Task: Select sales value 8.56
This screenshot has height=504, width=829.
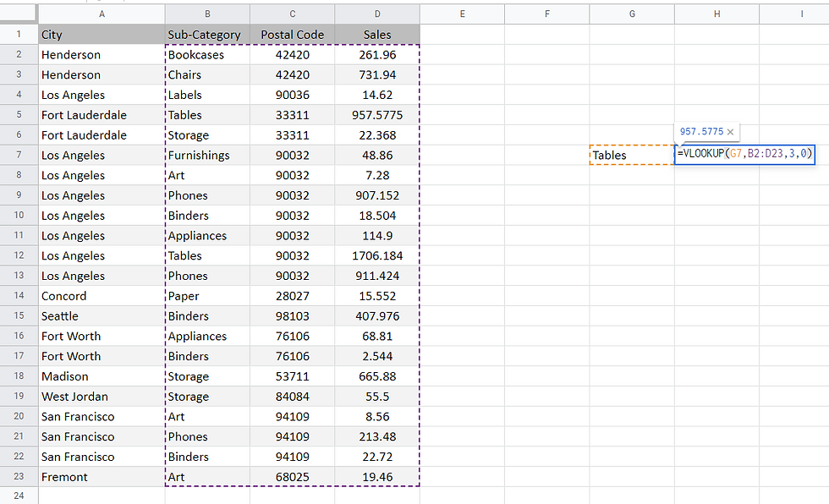Action: 377,416
